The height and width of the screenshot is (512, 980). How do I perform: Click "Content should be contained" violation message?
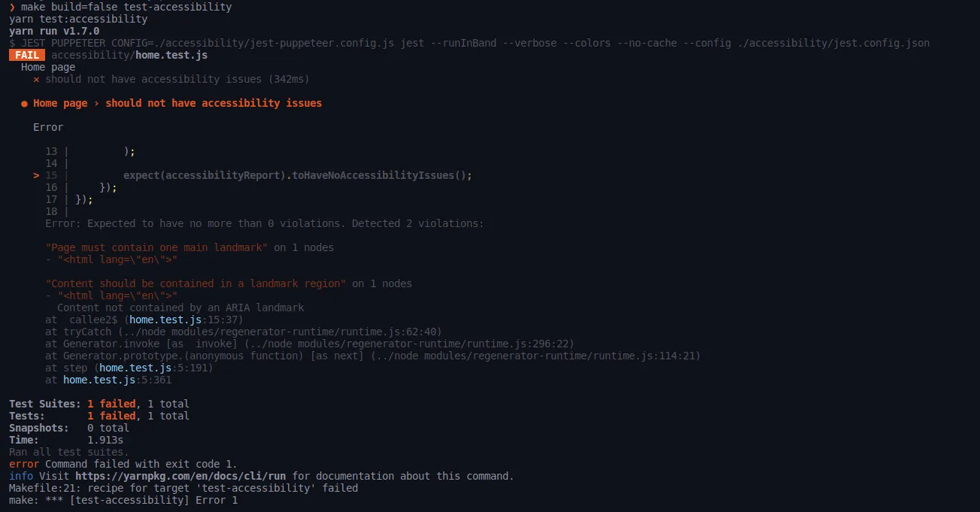[x=196, y=284]
